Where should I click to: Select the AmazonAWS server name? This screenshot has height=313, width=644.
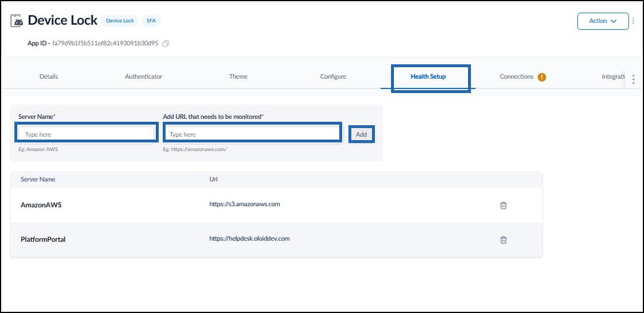coord(41,205)
